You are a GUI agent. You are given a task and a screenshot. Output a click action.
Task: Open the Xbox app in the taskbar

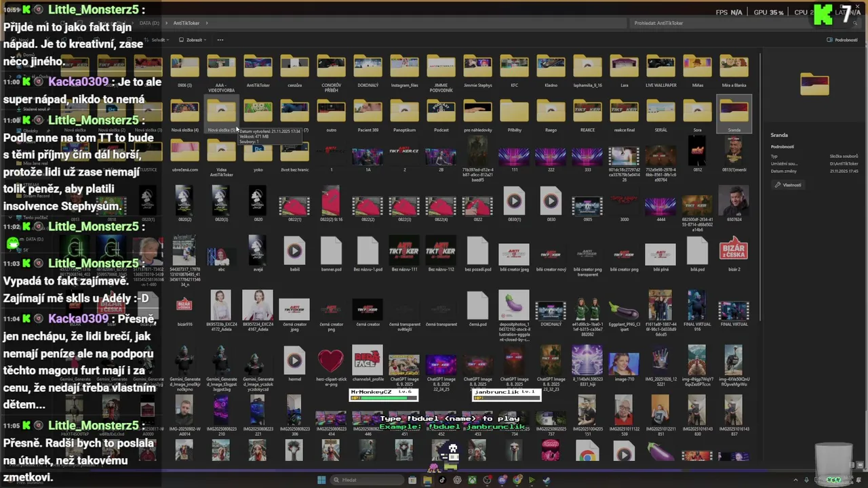coord(472,480)
